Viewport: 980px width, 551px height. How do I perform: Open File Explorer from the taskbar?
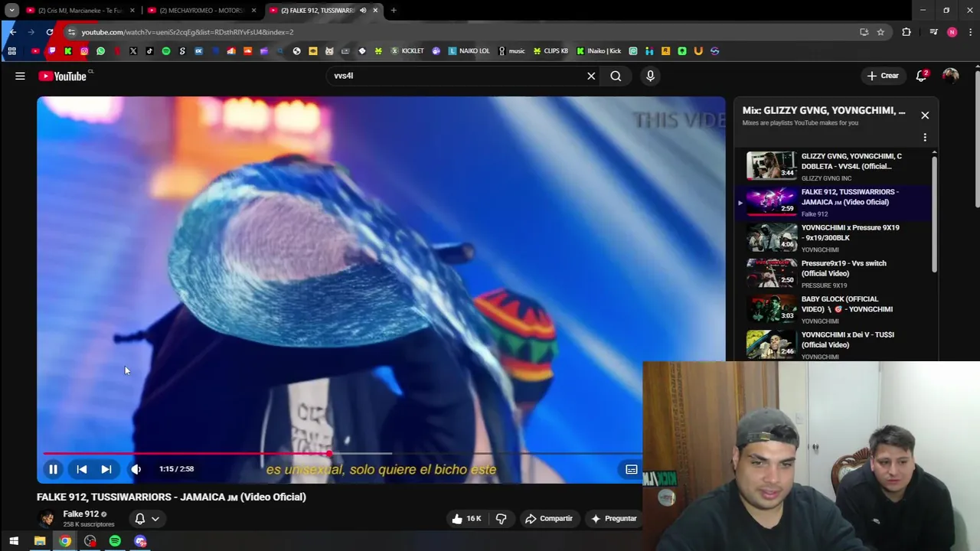pos(40,541)
